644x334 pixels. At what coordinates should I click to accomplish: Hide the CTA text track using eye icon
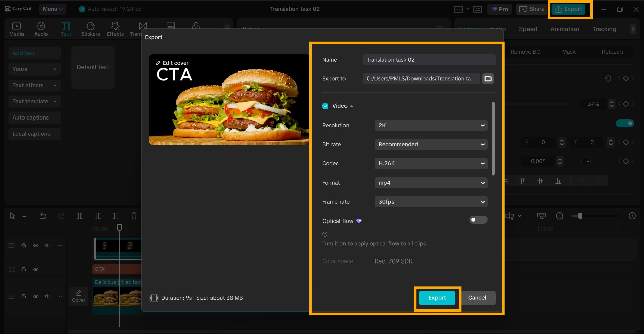coord(36,269)
